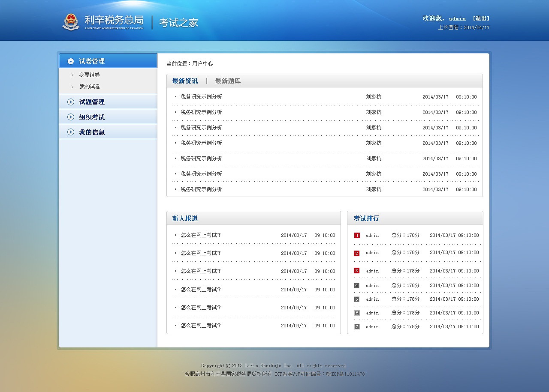This screenshot has width=549, height=392.
Task: Click the 当前位置：用户中心 breadcrumb
Action: (x=190, y=64)
